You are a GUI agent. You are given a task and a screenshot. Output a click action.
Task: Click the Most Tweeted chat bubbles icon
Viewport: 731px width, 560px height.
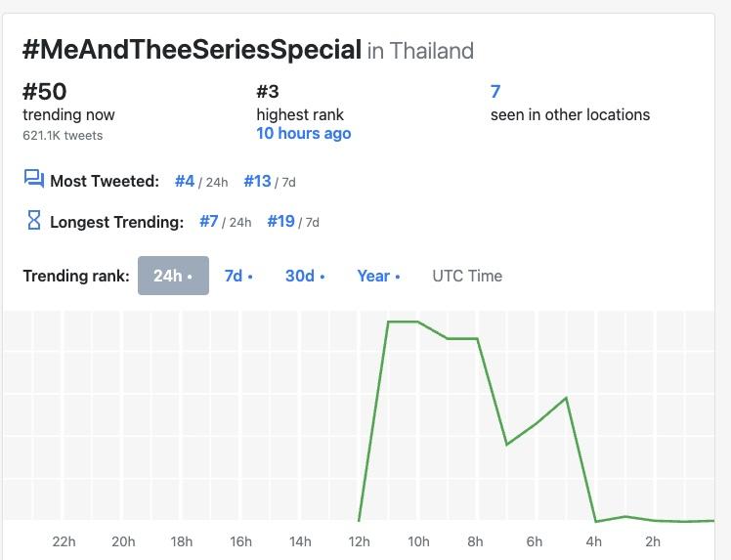34,179
